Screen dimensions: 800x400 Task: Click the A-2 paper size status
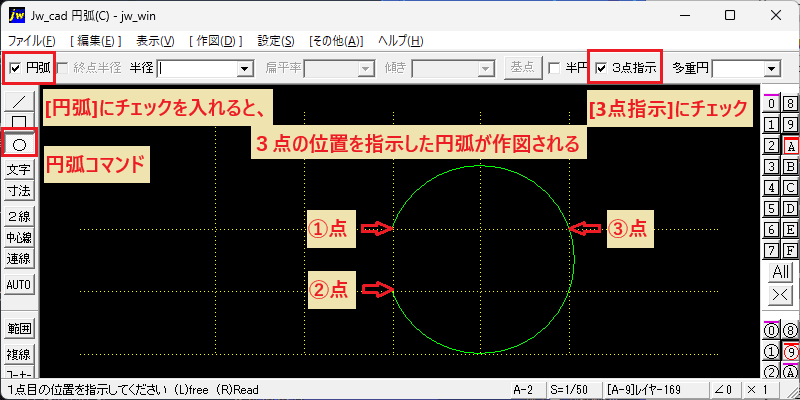tap(527, 390)
